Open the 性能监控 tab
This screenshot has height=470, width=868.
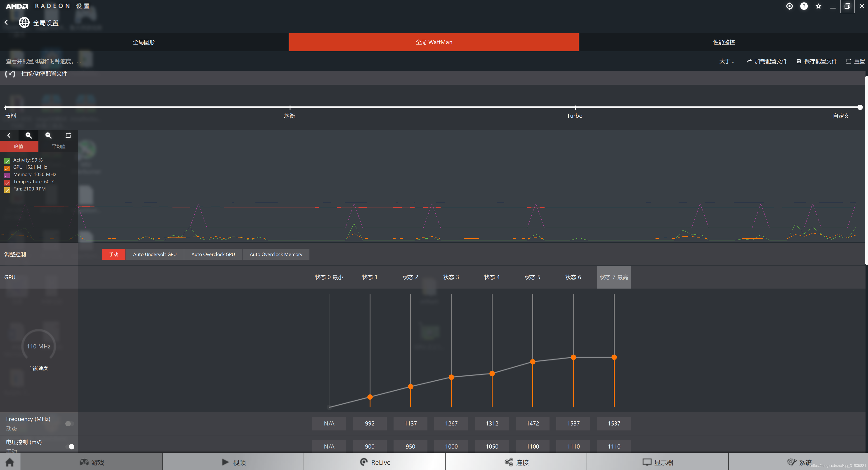723,42
